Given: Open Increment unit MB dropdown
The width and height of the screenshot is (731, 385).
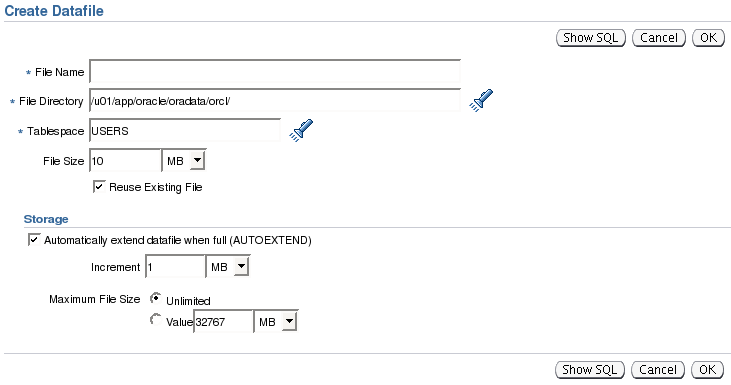Looking at the screenshot, I should tap(228, 267).
